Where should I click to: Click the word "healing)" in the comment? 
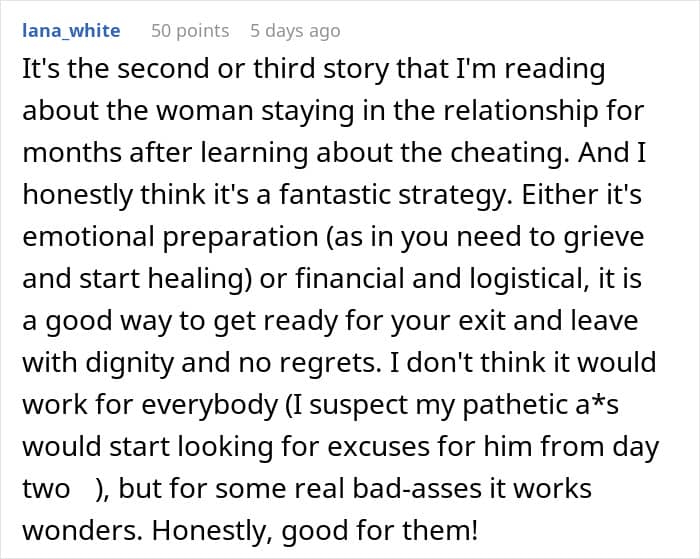(x=200, y=279)
